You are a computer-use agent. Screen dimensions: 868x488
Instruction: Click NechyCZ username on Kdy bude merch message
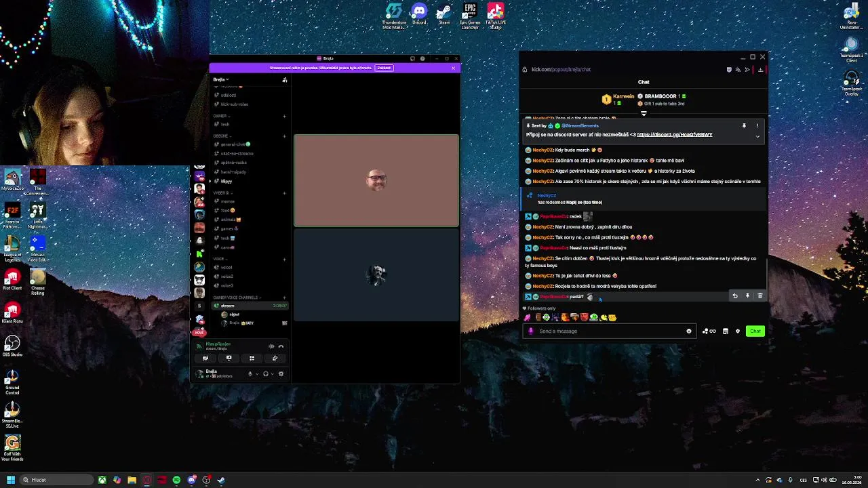(x=543, y=150)
